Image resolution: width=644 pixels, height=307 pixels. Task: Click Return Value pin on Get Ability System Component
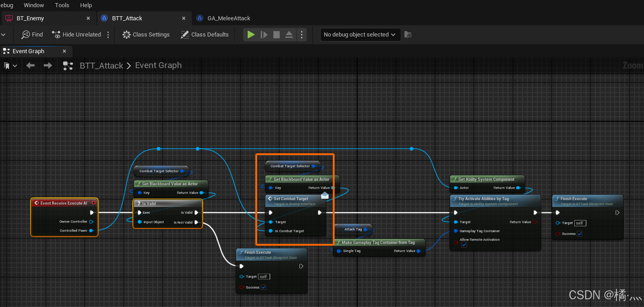pyautogui.click(x=518, y=188)
